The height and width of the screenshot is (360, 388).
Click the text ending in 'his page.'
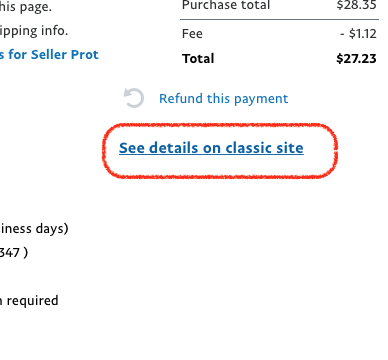26,7
